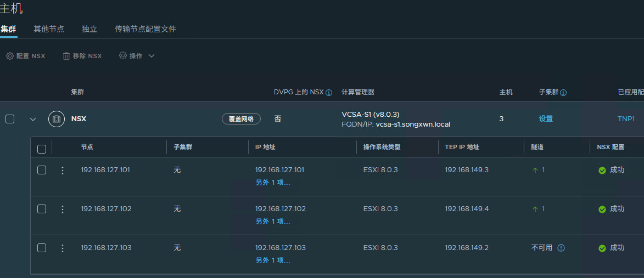This screenshot has width=644, height=278.
Task: Switch to the 其他节点 tab
Action: [49, 29]
